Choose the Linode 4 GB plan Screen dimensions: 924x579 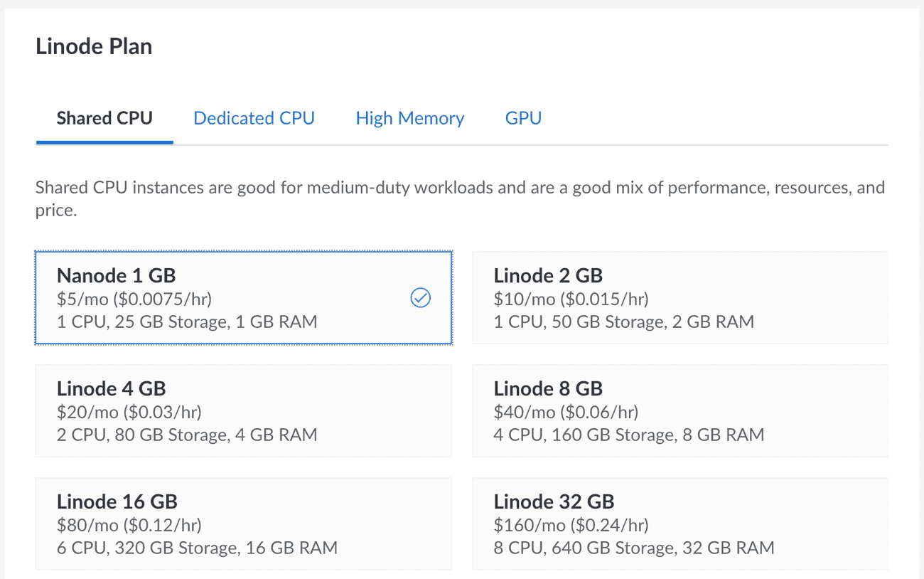(243, 410)
